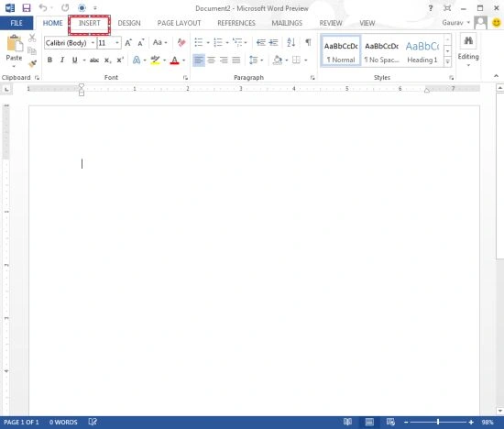504x429 pixels.
Task: Apply strikethrough abc formatting
Action: [94, 60]
